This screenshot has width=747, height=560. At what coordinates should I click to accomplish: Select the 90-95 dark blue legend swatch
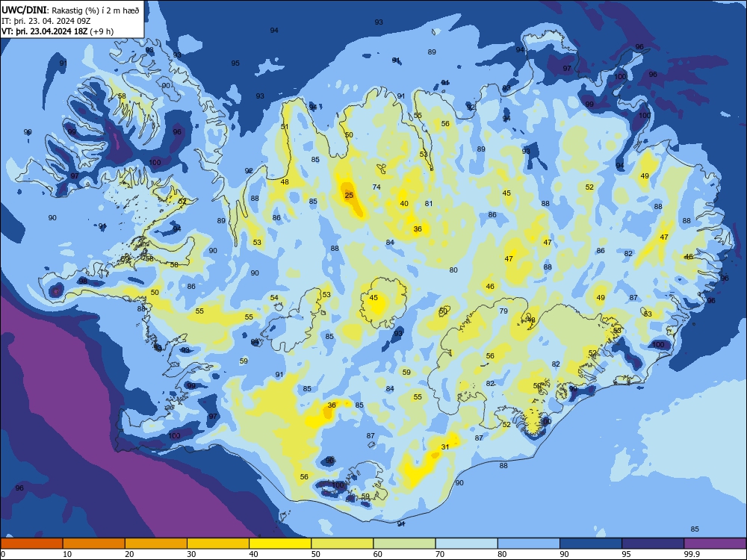[591, 544]
